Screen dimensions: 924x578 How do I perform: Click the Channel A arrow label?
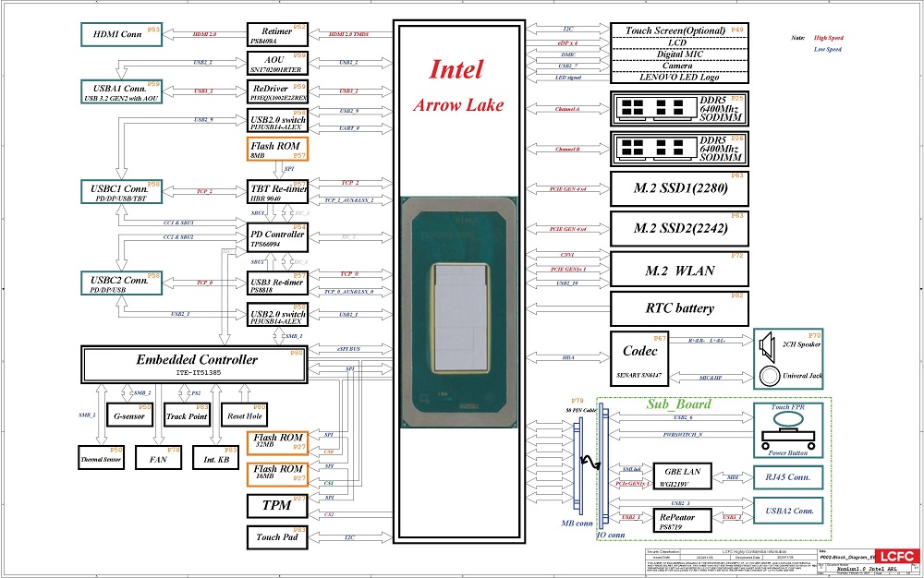[x=567, y=109]
